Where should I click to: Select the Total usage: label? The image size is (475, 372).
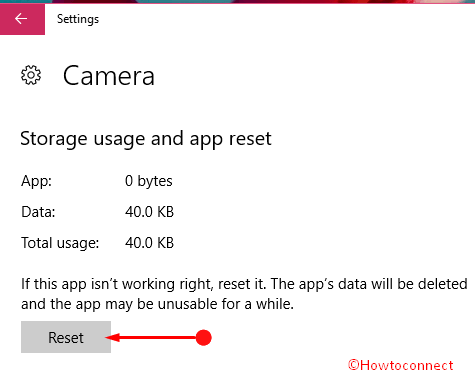60,243
